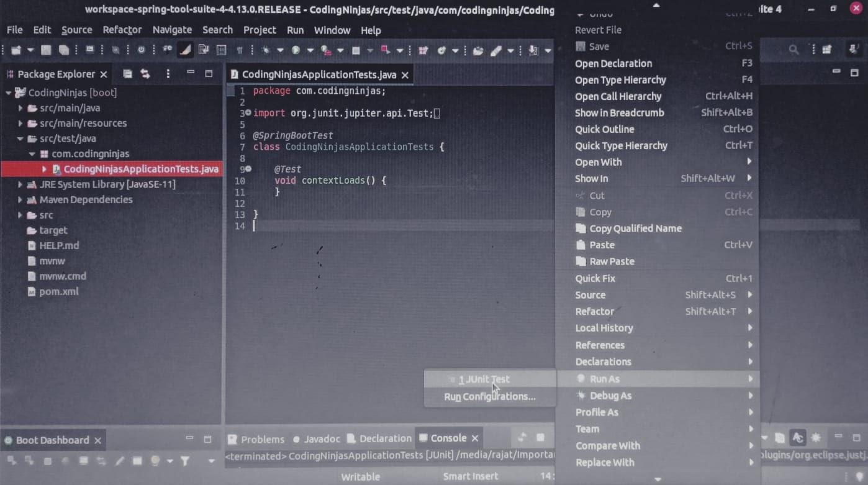This screenshot has height=485, width=868.
Task: Open the Navigate menu
Action: 172,30
